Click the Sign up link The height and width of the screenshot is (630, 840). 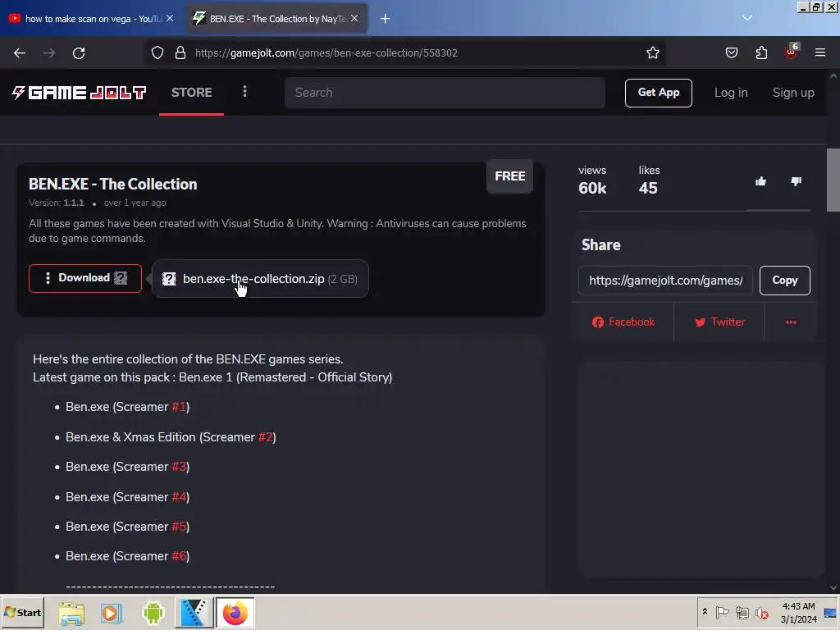[x=793, y=93]
